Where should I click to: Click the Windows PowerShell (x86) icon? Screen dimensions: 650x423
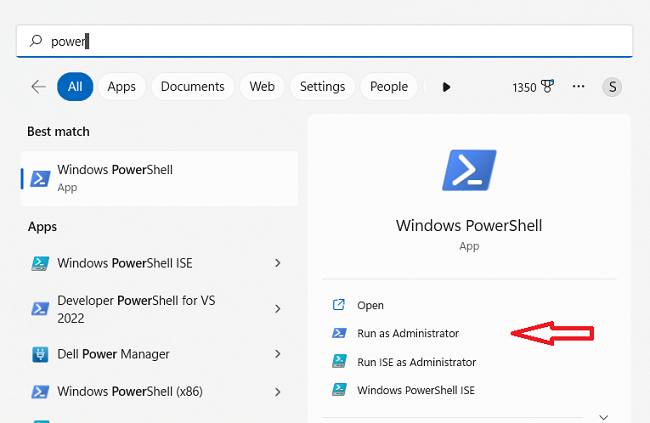click(40, 392)
